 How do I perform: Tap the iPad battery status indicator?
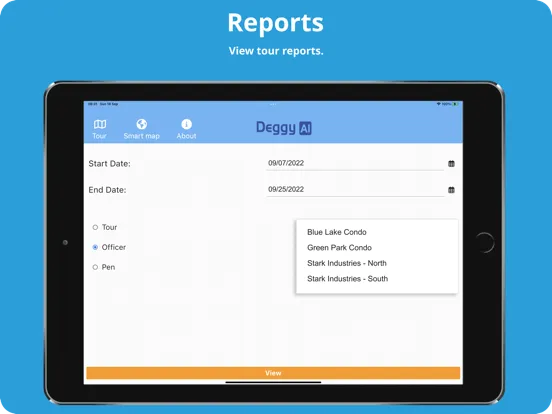point(455,104)
